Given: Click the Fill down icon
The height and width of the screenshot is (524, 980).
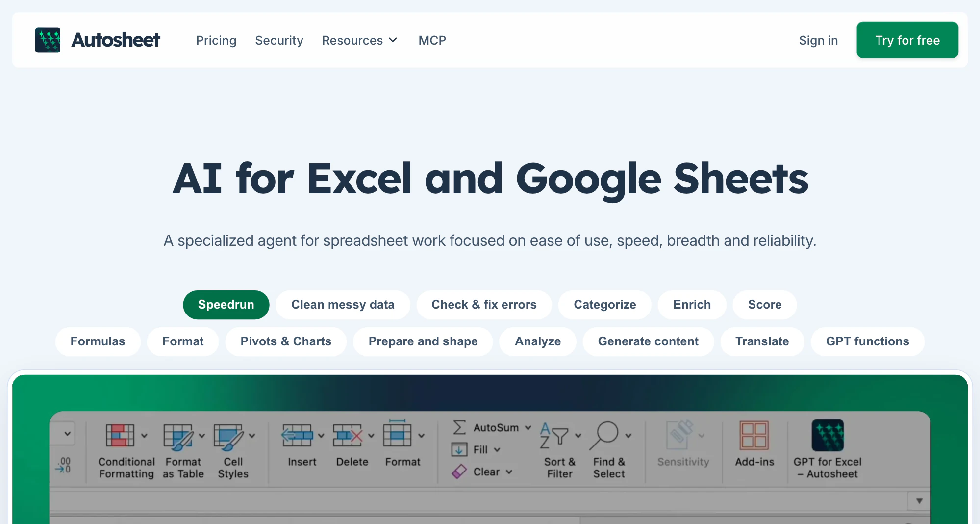Looking at the screenshot, I should pos(459,449).
